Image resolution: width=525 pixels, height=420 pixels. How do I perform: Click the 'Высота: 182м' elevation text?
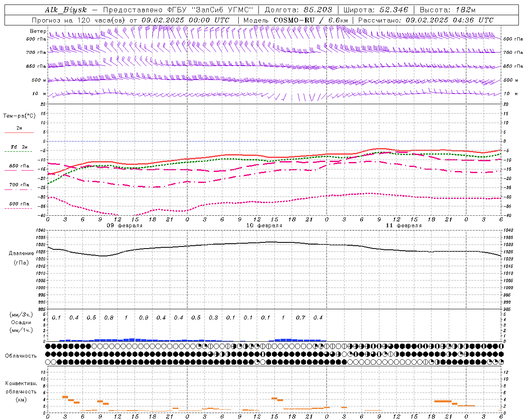tap(448, 10)
